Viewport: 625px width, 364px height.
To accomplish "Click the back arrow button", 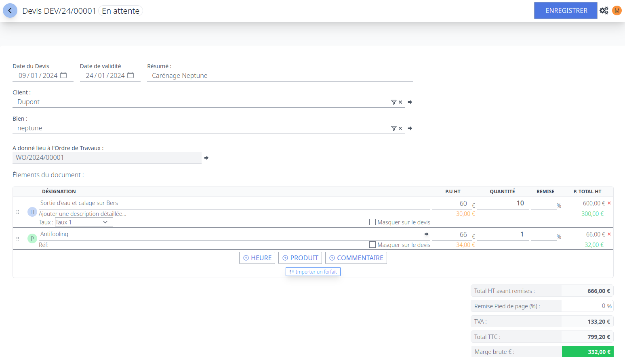I will (10, 11).
